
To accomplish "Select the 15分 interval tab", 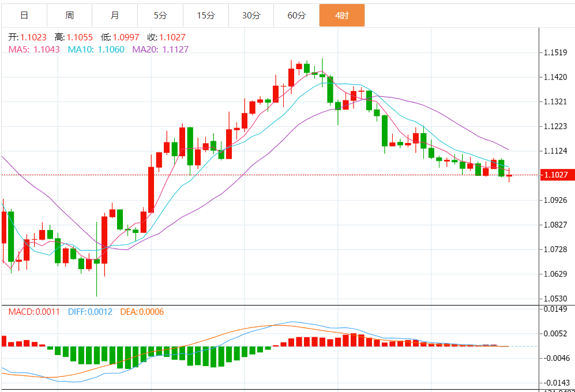I will tap(205, 16).
